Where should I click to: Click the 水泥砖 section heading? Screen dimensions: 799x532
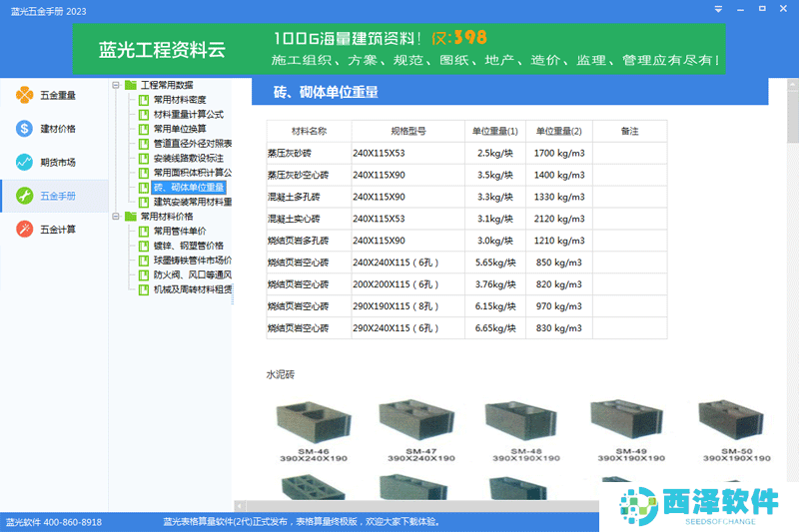tap(281, 374)
